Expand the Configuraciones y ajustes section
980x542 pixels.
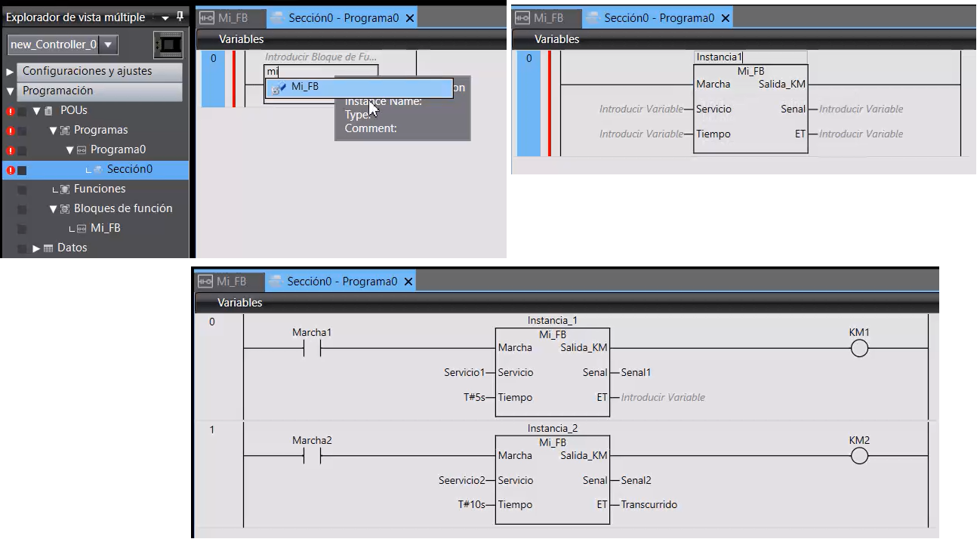click(x=9, y=72)
